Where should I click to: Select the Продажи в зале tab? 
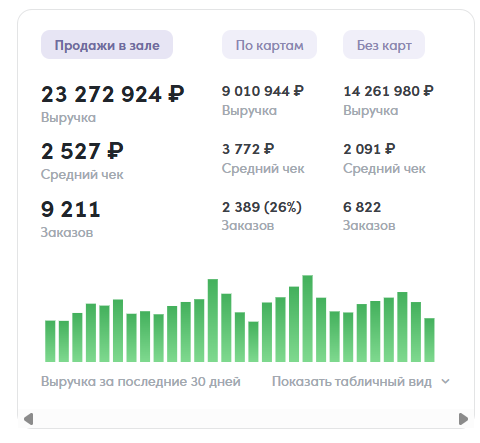click(107, 45)
